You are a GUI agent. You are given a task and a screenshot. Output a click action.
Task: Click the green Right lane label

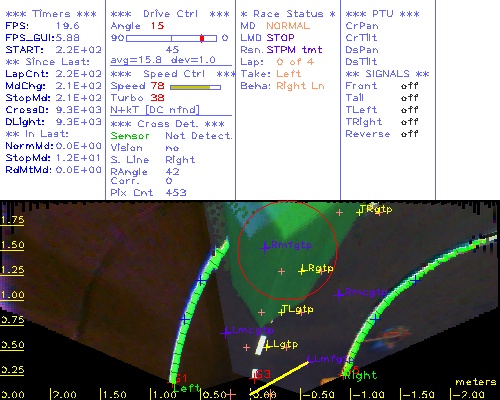point(361,376)
